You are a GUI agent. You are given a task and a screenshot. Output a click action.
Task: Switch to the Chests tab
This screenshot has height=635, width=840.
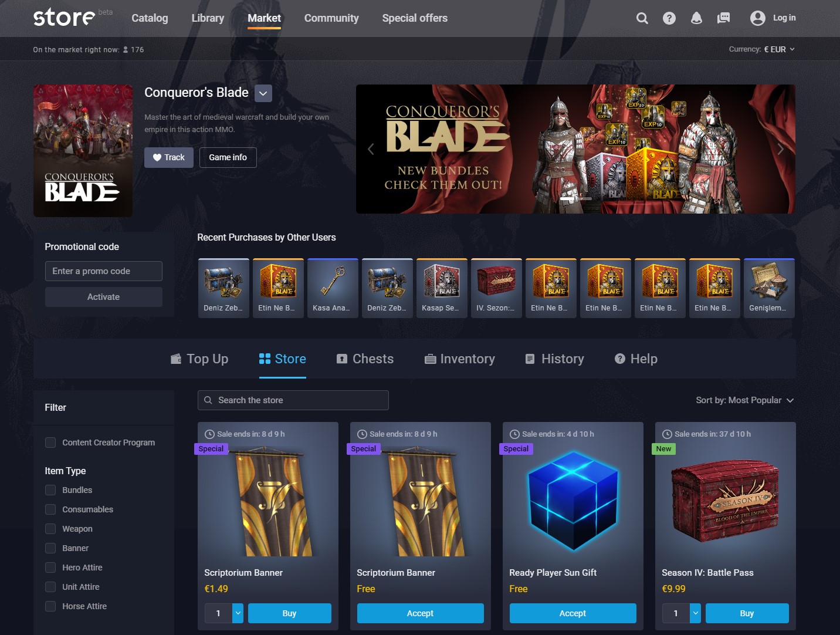coord(365,359)
